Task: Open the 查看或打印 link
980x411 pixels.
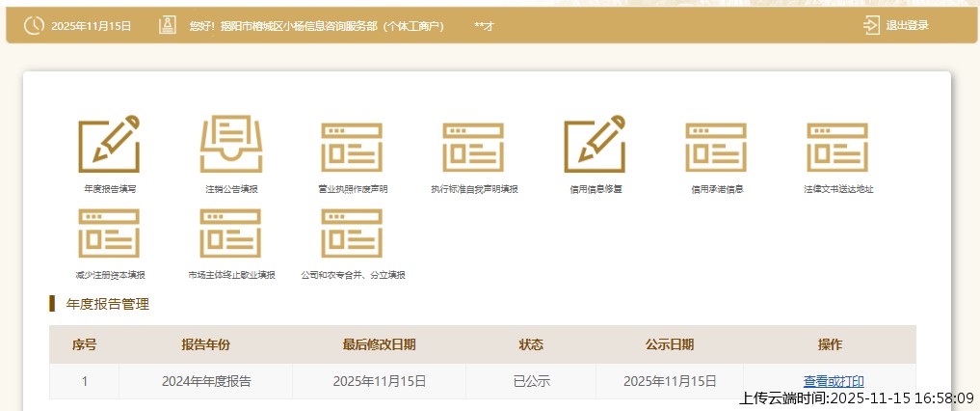Action: coord(834,381)
